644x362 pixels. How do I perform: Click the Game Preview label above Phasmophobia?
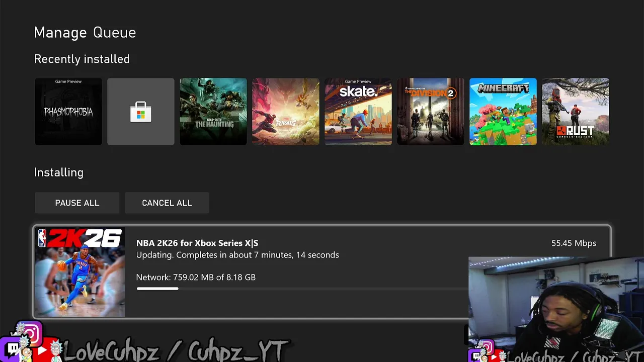[68, 81]
